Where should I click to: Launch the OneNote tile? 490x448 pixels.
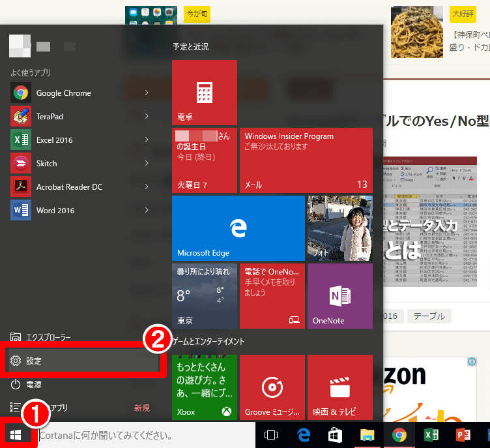[x=340, y=296]
